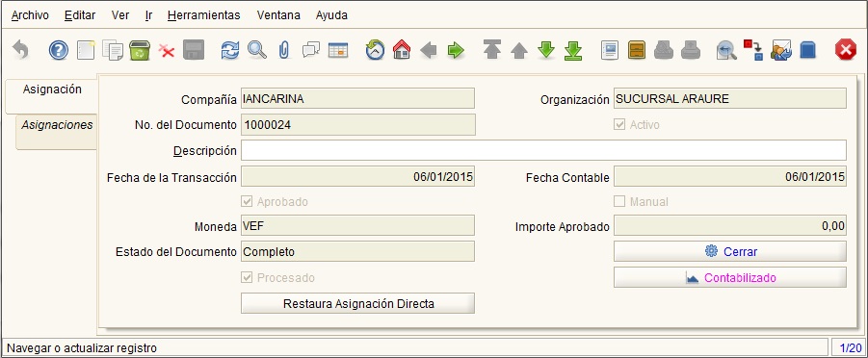The width and height of the screenshot is (868, 358).
Task: Toggle the Aprobado checkbox
Action: pos(247,202)
